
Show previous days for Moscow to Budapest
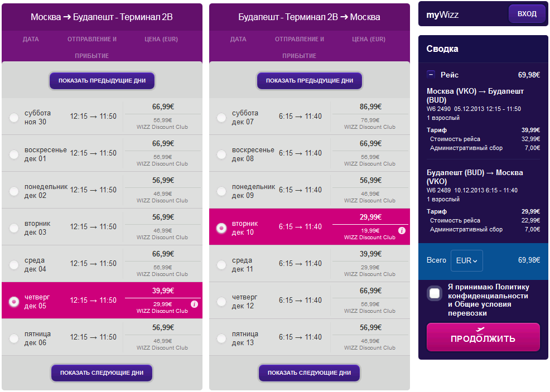pos(102,81)
